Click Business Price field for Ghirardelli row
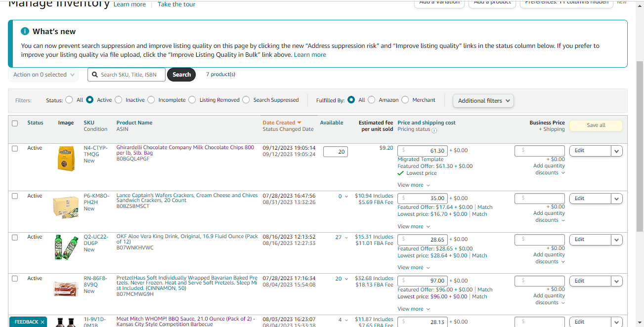The width and height of the screenshot is (644, 327). [540, 151]
